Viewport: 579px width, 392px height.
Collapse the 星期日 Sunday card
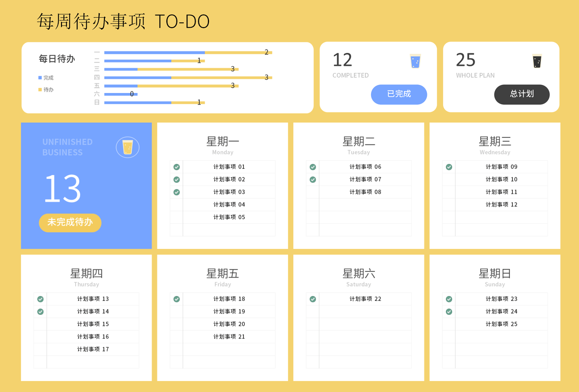[495, 273]
